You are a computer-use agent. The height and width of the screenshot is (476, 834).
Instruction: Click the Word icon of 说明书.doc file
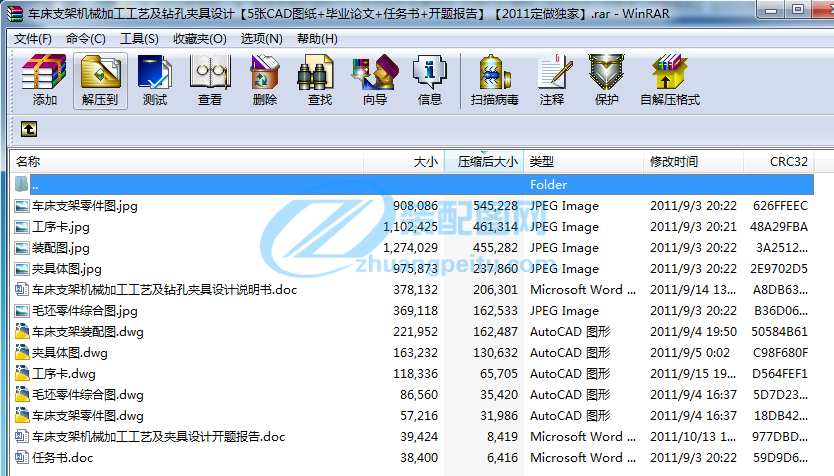(22, 290)
